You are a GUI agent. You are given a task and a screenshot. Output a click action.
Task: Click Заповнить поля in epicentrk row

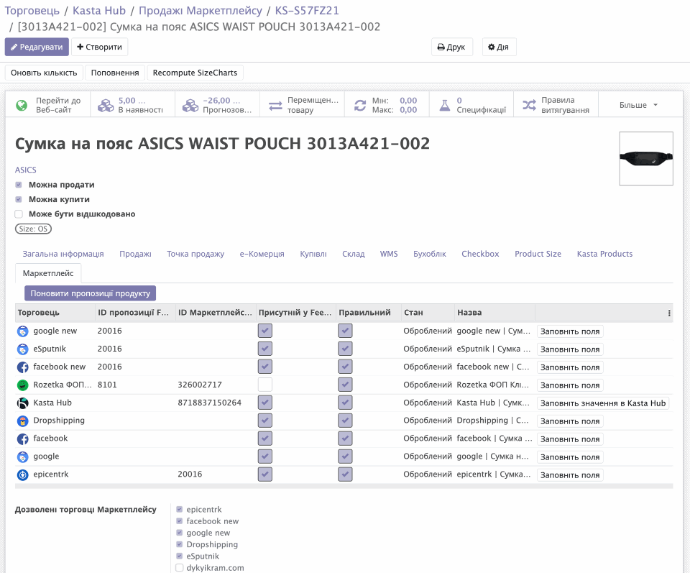[x=570, y=475]
